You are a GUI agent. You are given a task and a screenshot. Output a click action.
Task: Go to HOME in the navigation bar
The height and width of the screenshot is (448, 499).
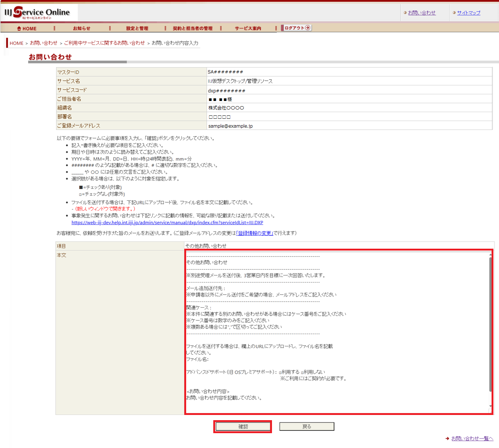tap(27, 29)
